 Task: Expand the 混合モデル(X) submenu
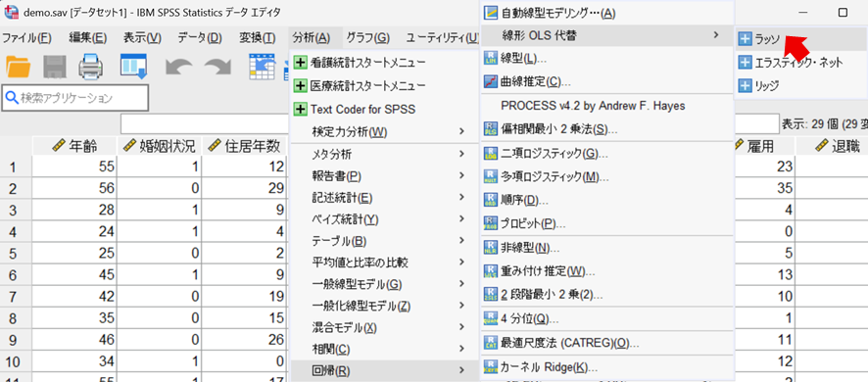384,328
